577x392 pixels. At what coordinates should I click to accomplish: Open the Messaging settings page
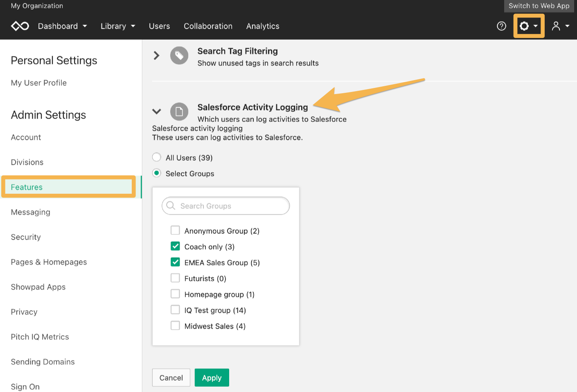pos(31,212)
